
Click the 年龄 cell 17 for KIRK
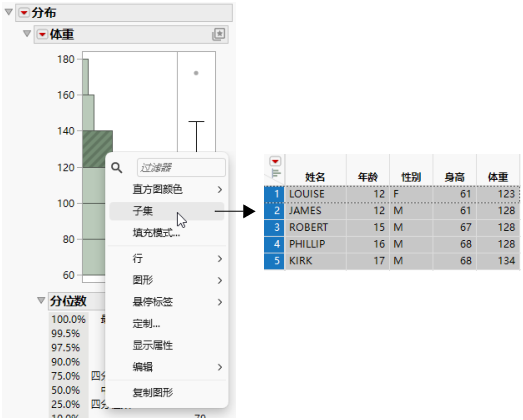[x=368, y=261]
